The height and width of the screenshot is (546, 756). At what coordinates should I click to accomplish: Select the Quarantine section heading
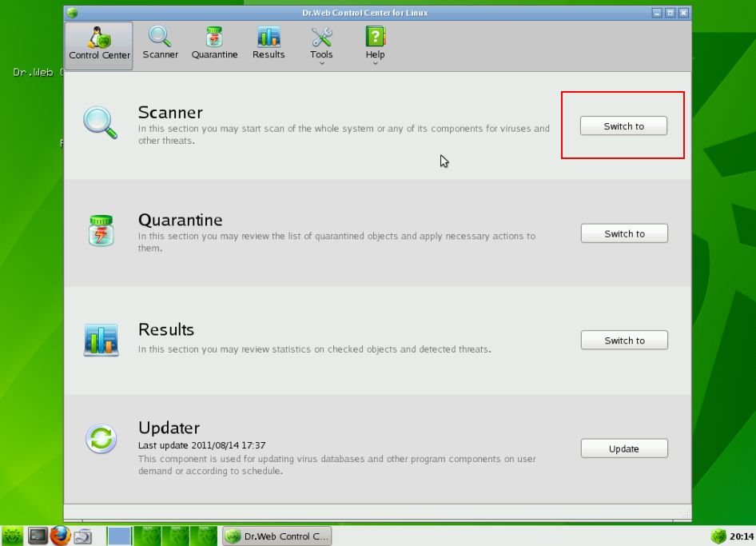[181, 220]
